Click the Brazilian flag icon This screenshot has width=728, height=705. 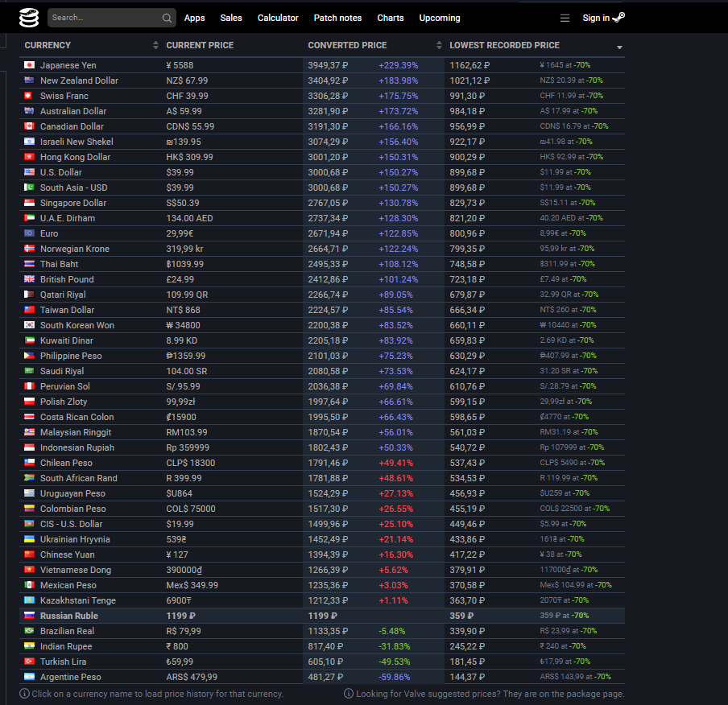click(x=29, y=631)
